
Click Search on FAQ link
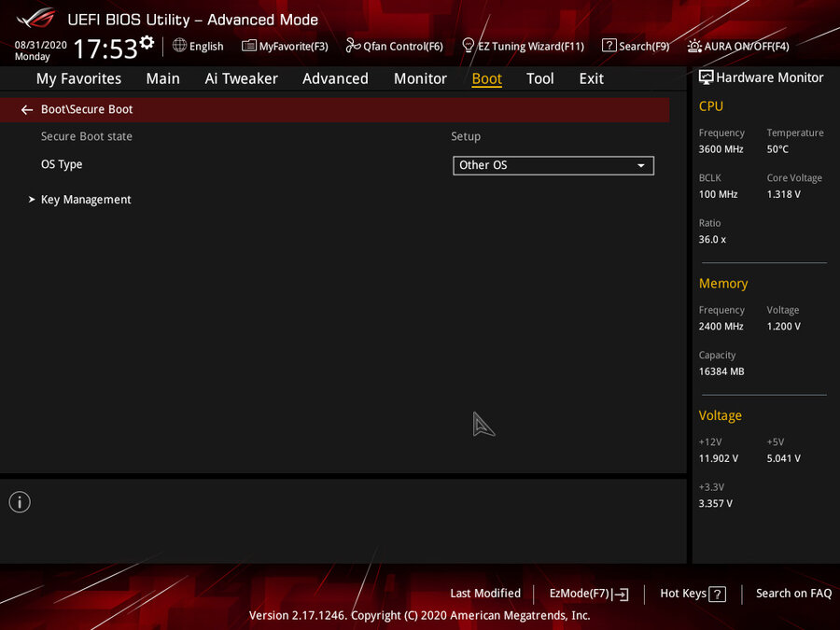pos(793,593)
